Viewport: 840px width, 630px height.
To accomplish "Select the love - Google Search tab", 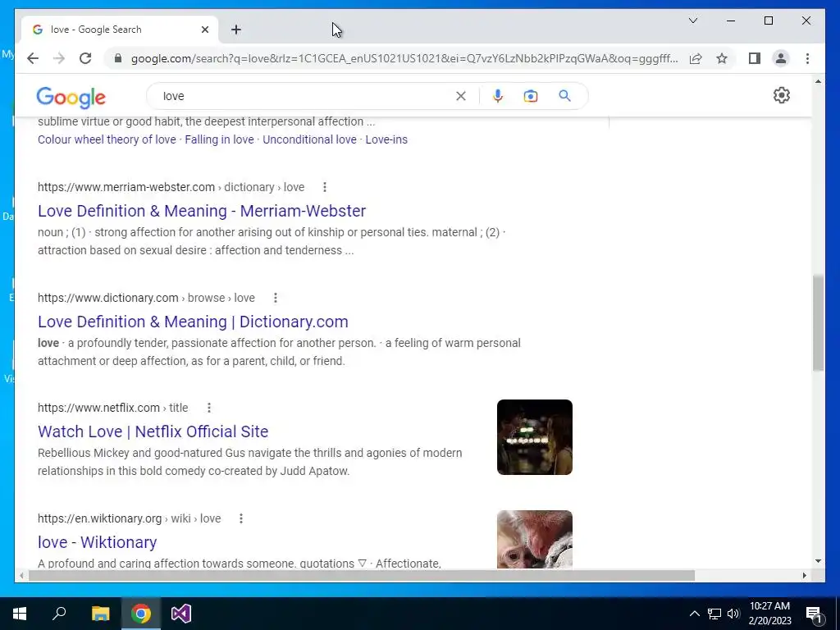I will 120,30.
